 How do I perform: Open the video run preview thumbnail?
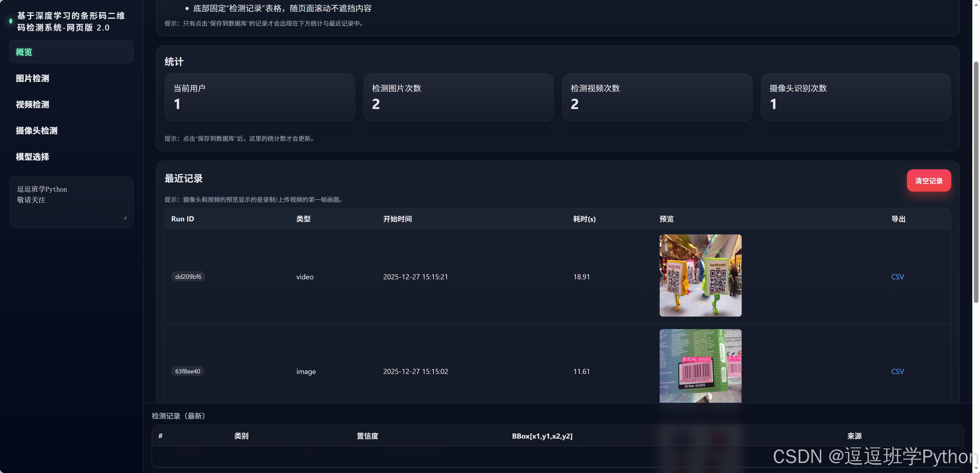700,275
